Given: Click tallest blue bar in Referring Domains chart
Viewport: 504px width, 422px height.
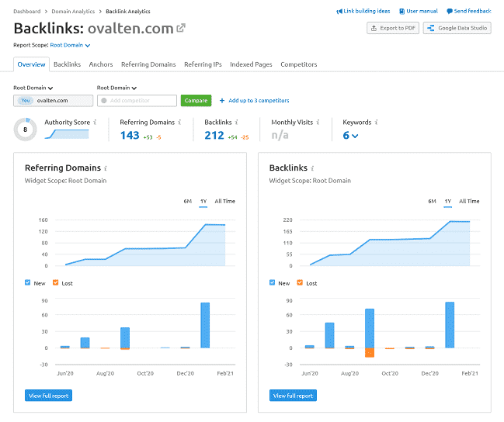Looking at the screenshot, I should [205, 325].
